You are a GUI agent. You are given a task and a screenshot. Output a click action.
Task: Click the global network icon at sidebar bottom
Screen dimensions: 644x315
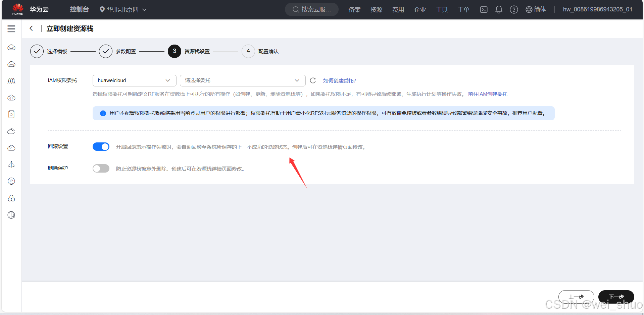pos(11,215)
